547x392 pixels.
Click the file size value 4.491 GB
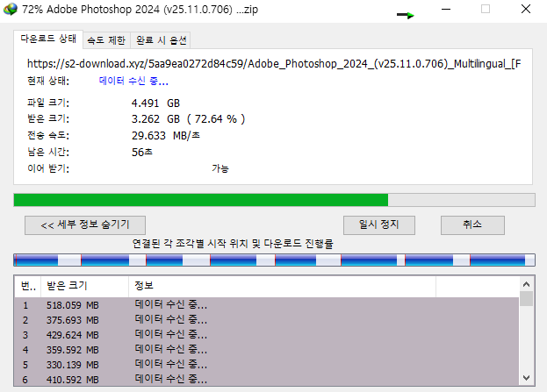coord(155,103)
